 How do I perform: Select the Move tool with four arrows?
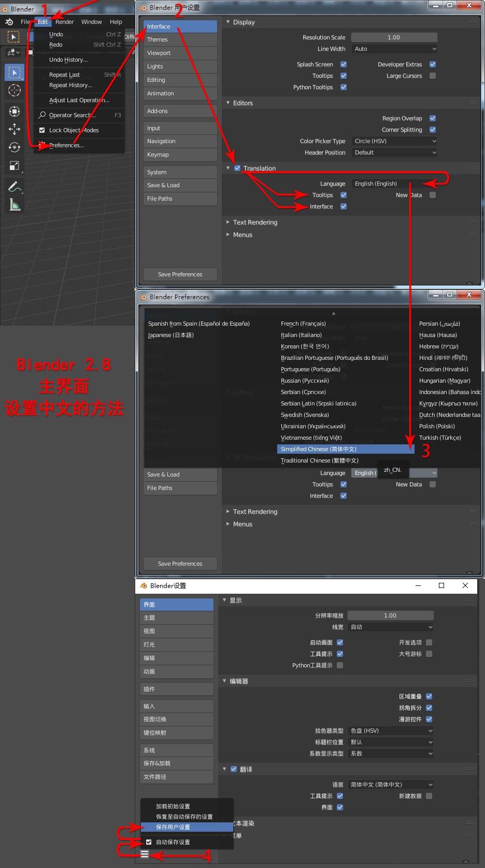point(15,129)
